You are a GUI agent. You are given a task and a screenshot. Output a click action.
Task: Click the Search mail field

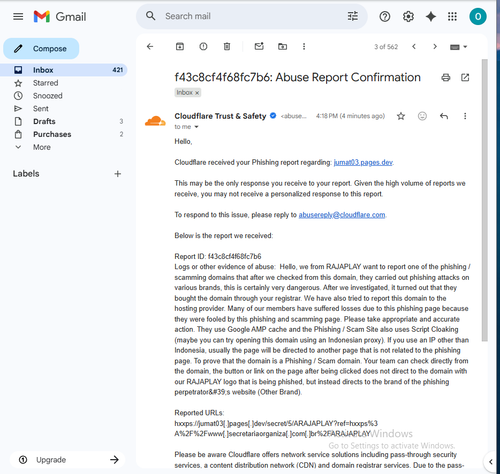click(x=253, y=16)
